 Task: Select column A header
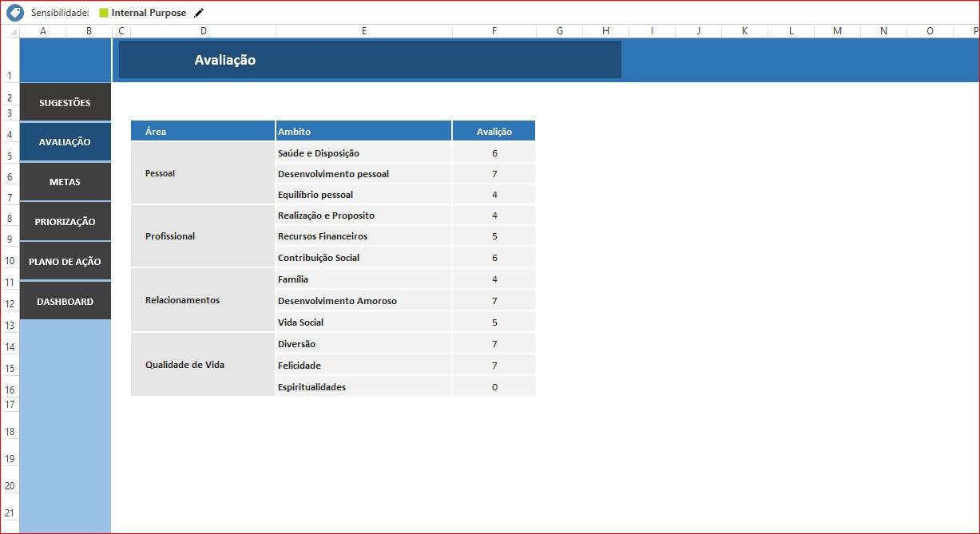pos(42,31)
